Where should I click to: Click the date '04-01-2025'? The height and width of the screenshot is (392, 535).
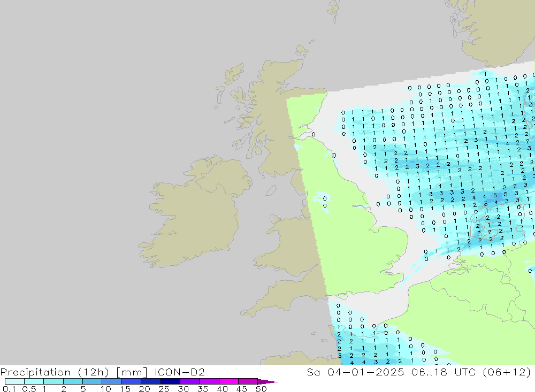tap(366, 372)
